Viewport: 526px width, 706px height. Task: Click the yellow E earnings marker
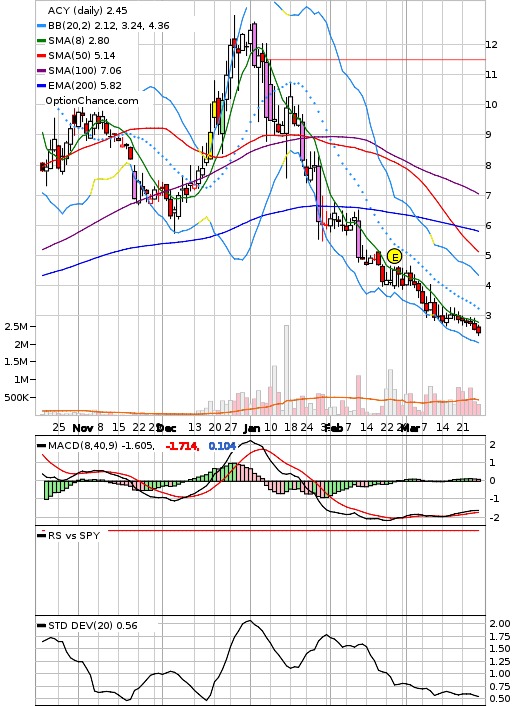click(394, 257)
